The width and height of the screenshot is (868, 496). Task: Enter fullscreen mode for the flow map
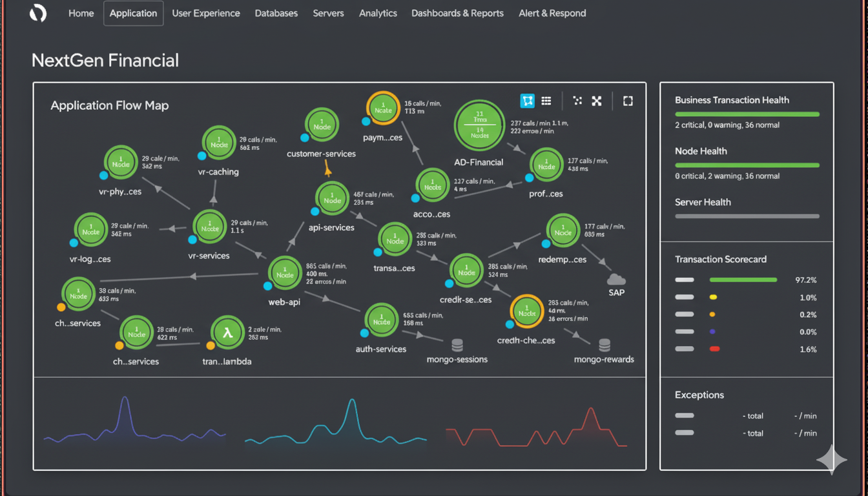coord(628,101)
